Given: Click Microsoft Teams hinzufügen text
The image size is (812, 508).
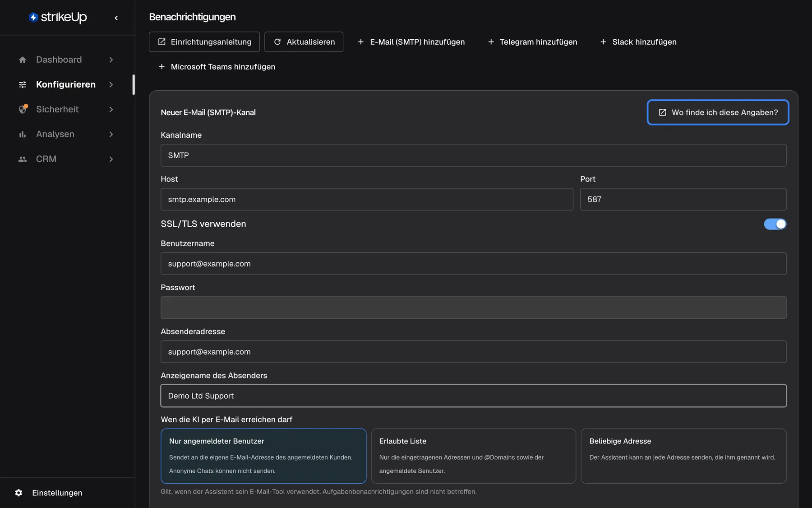Looking at the screenshot, I should point(223,66).
